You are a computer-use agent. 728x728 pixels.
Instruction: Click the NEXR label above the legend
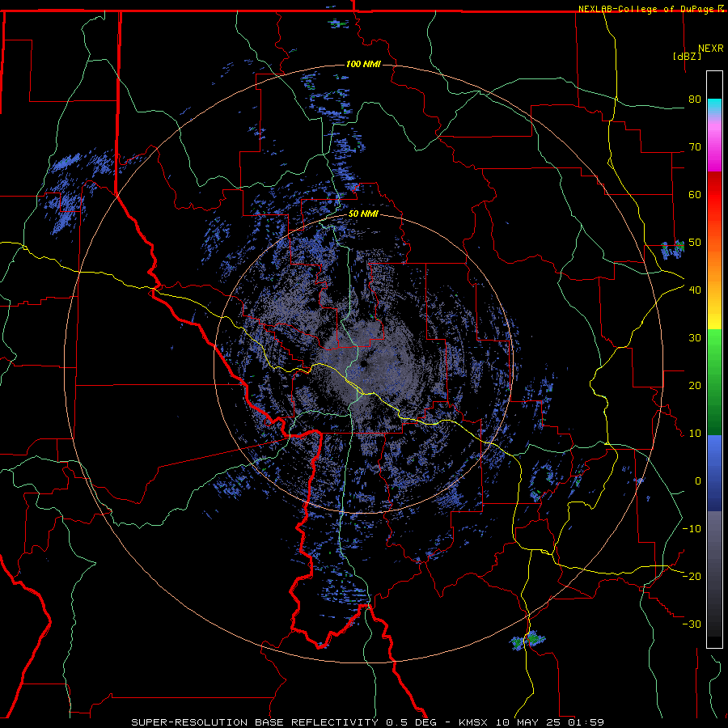[x=711, y=49]
